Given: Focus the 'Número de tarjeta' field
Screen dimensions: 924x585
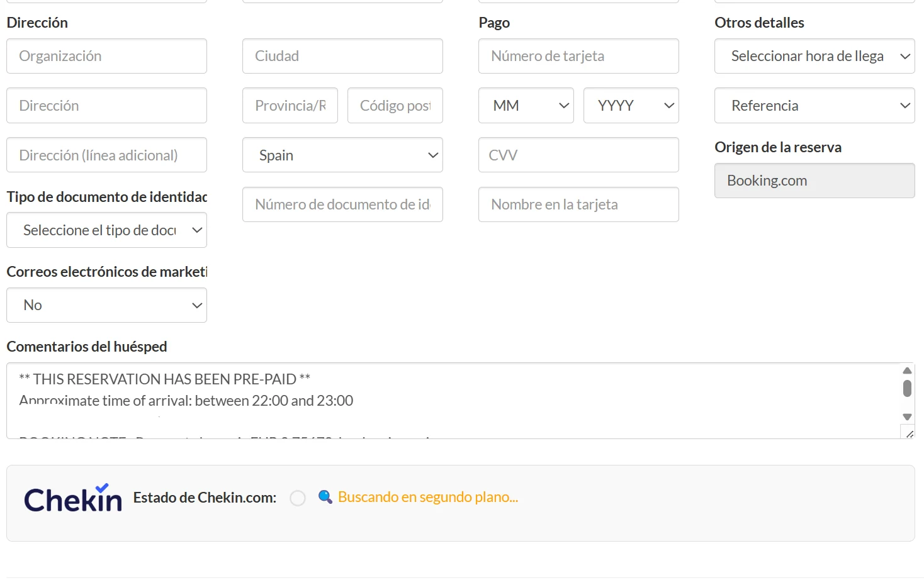Looking at the screenshot, I should (x=578, y=56).
